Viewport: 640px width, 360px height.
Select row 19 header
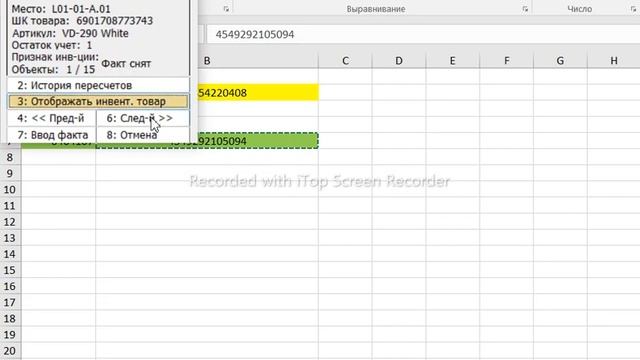pyautogui.click(x=10, y=335)
